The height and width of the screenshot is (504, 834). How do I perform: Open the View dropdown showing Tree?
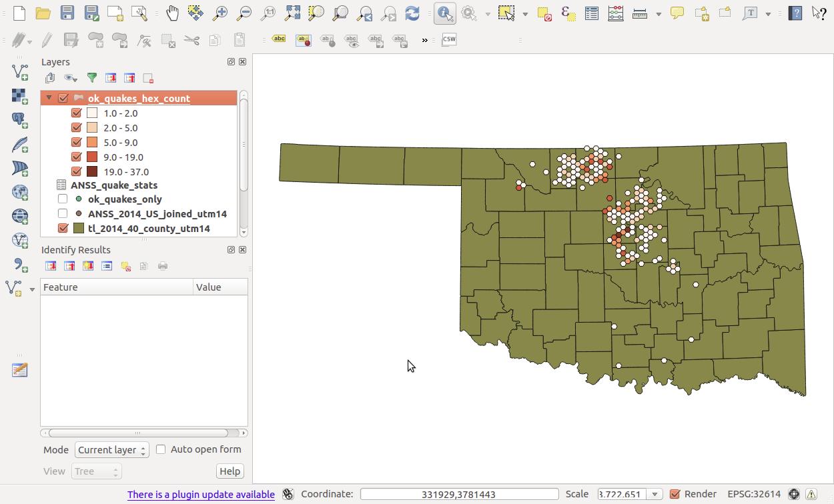click(96, 471)
